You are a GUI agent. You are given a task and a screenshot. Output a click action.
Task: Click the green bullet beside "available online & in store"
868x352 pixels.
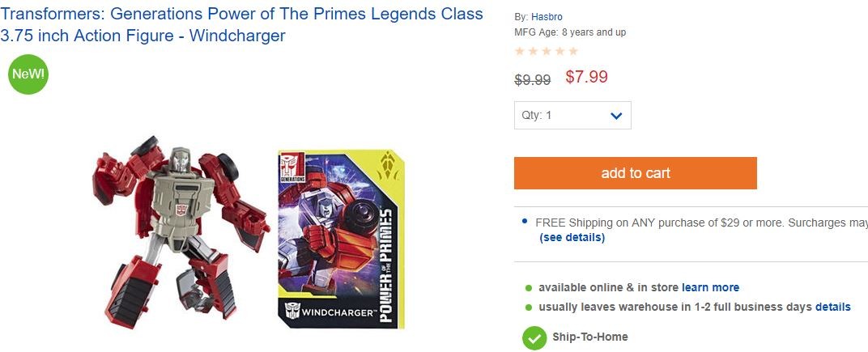tap(529, 288)
